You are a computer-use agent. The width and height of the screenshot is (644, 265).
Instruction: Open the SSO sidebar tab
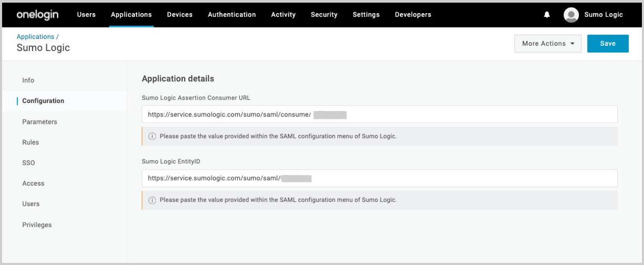tap(28, 163)
